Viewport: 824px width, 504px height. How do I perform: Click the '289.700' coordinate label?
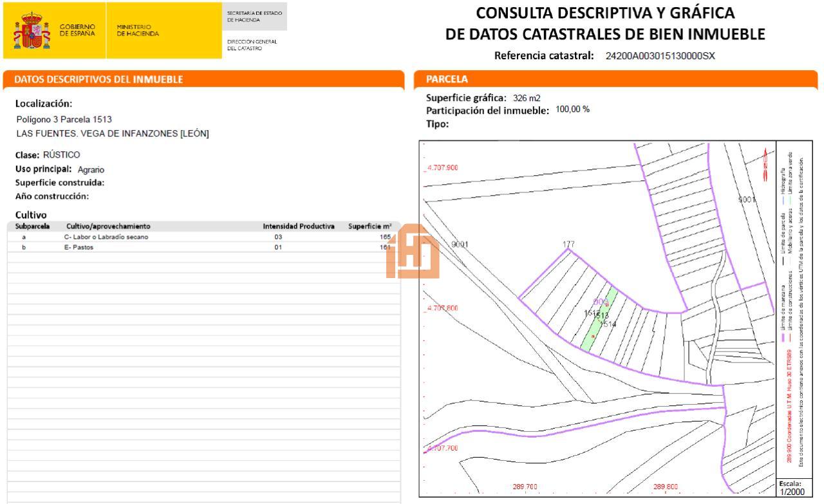pyautogui.click(x=525, y=487)
